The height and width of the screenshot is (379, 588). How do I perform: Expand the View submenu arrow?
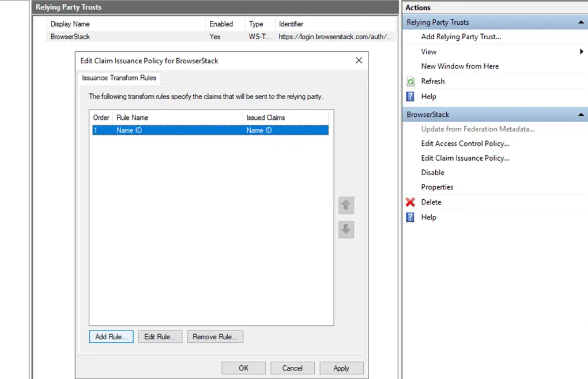pos(582,52)
